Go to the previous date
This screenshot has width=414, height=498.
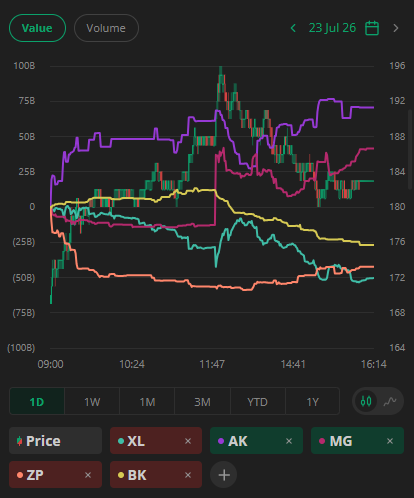293,28
